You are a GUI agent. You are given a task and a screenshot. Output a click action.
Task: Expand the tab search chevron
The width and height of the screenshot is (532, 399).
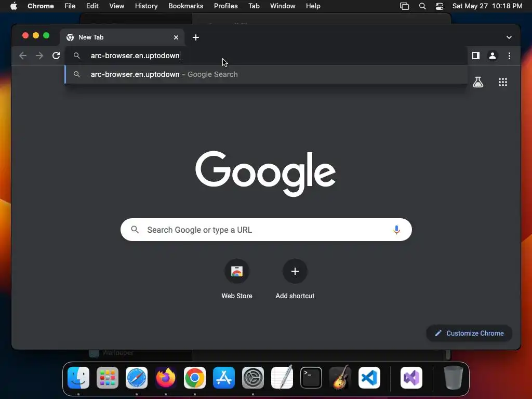[x=509, y=37]
